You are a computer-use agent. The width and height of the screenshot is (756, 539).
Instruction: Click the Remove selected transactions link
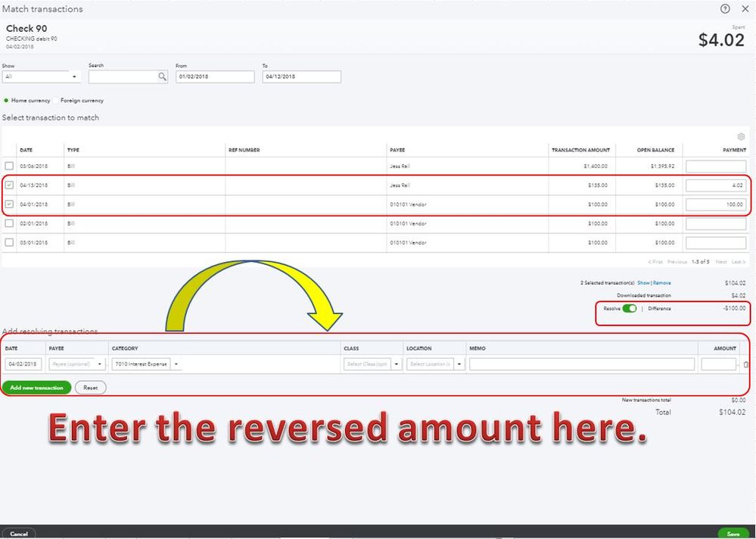[662, 283]
